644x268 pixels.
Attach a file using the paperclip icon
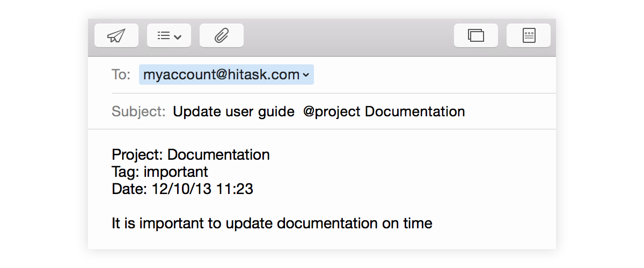point(221,36)
